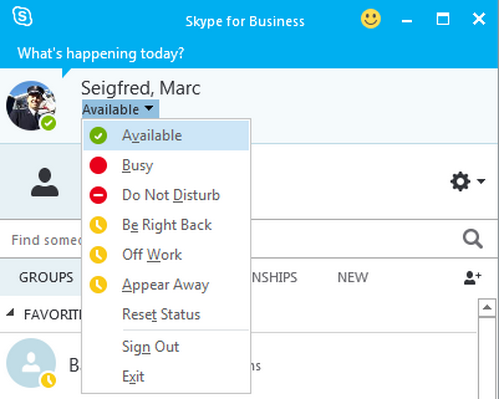Click What's happening today note field

tap(101, 53)
